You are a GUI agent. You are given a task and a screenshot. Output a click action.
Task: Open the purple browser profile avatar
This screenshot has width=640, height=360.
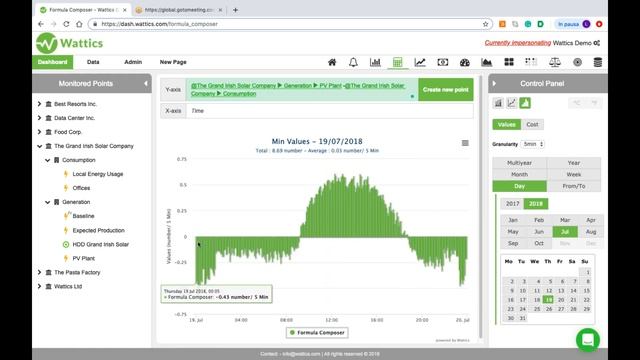coord(587,24)
